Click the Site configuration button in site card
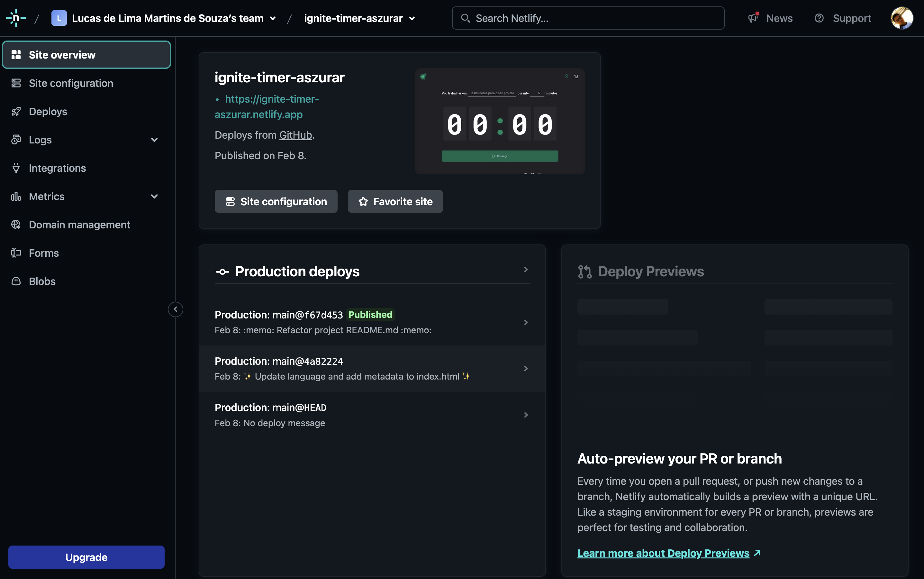This screenshot has height=579, width=924. pos(276,201)
